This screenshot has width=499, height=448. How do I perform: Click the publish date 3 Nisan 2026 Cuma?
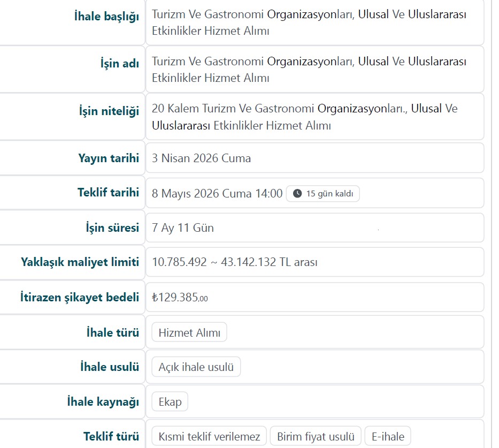pyautogui.click(x=201, y=158)
